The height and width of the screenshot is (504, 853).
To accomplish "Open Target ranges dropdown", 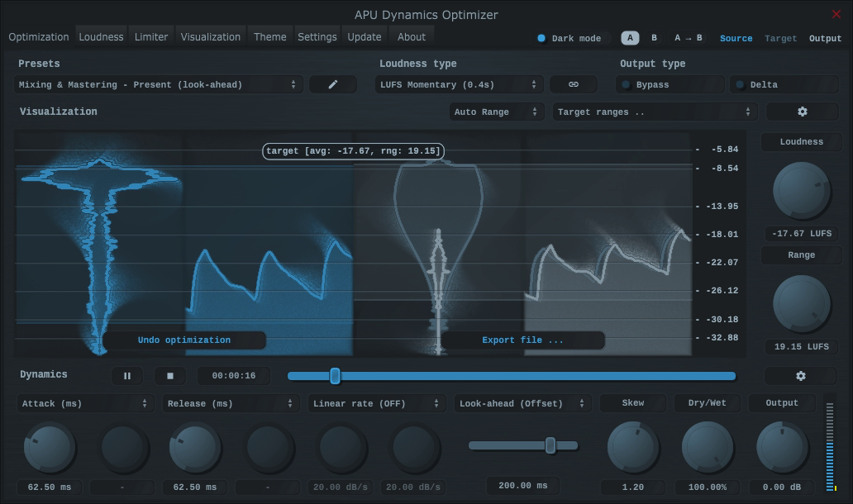I will click(655, 112).
